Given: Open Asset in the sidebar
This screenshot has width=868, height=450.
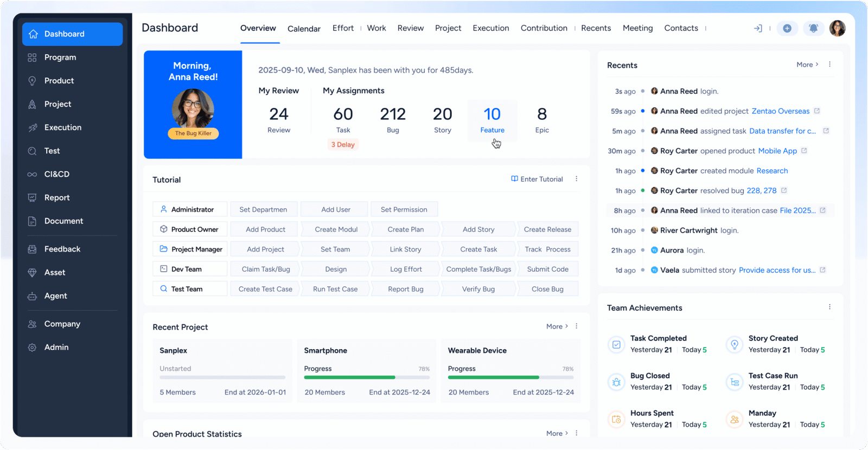Looking at the screenshot, I should point(72,272).
